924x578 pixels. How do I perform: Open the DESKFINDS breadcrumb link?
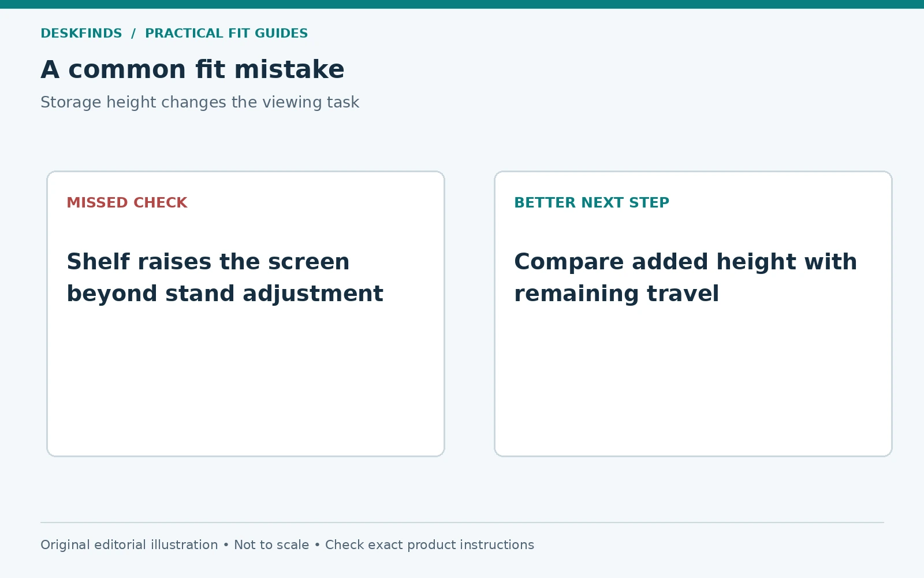click(x=81, y=34)
